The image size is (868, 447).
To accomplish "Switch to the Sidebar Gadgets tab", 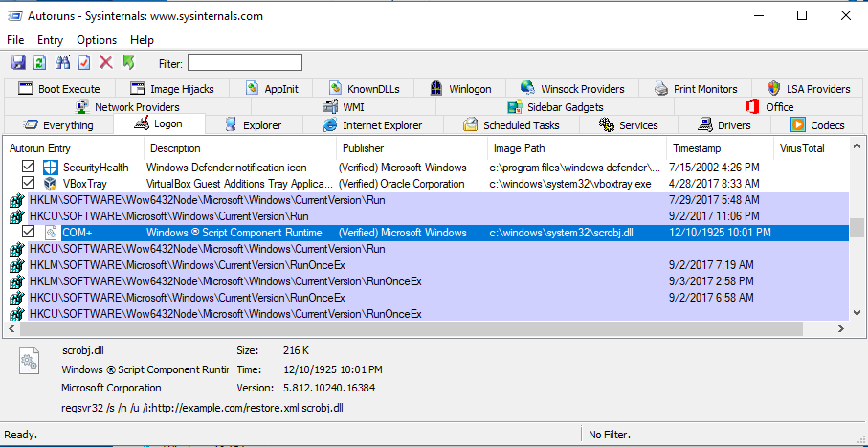I will (x=555, y=107).
